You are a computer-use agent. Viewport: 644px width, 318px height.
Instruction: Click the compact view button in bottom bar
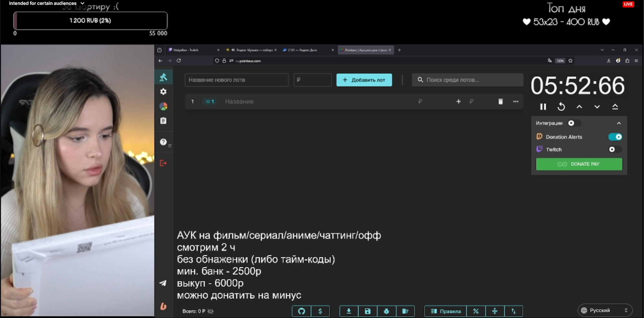[x=495, y=311]
